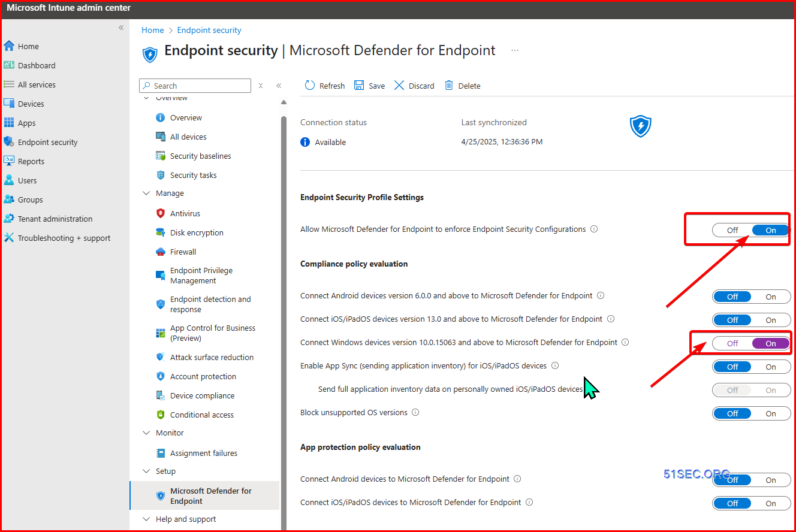The width and height of the screenshot is (796, 532).
Task: Collapse the Manage section chevron
Action: point(146,193)
